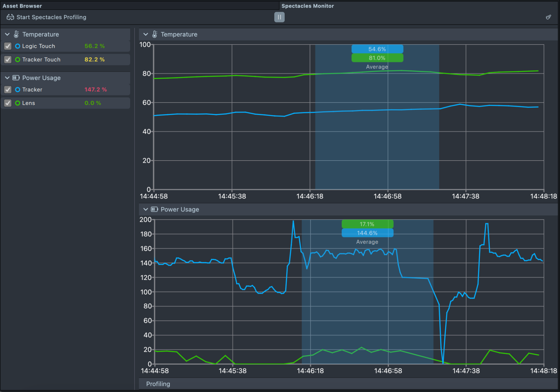The image size is (560, 392).
Task: Click sidebar Temperature thermometer icon
Action: pyautogui.click(x=17, y=34)
